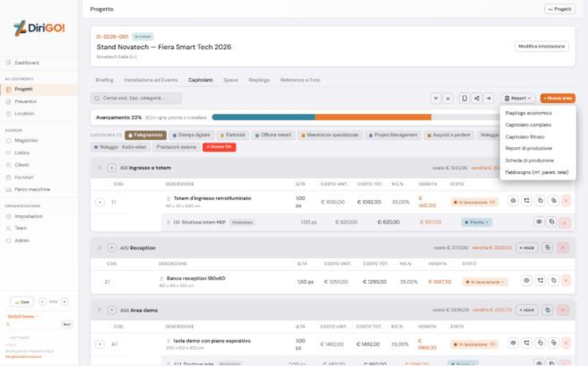
Task: Click the DiriGO! logo
Action: pos(39,28)
